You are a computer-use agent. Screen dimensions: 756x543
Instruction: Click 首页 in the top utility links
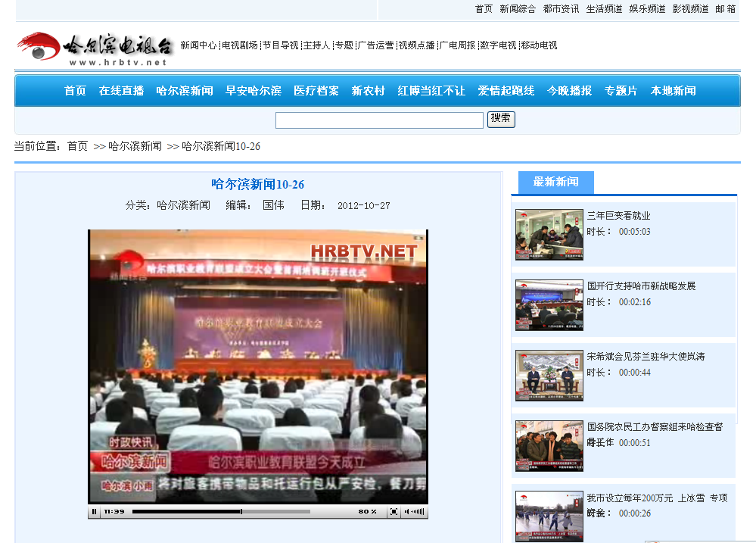484,8
